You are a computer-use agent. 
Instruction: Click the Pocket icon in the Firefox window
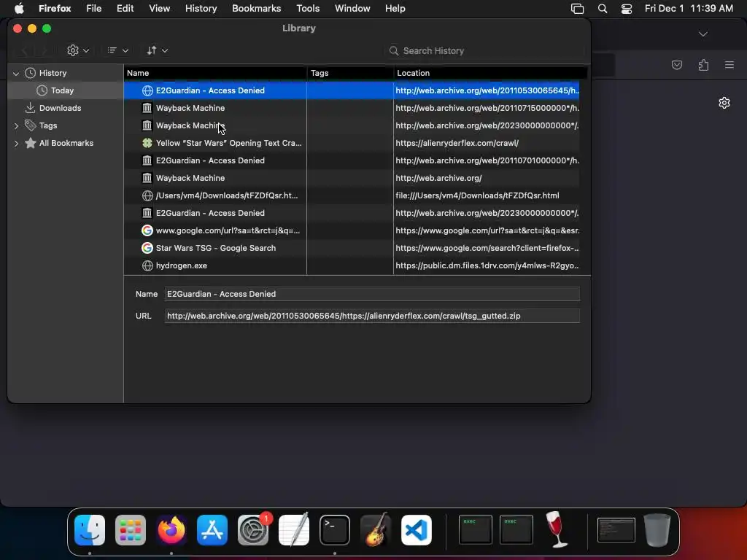[677, 65]
